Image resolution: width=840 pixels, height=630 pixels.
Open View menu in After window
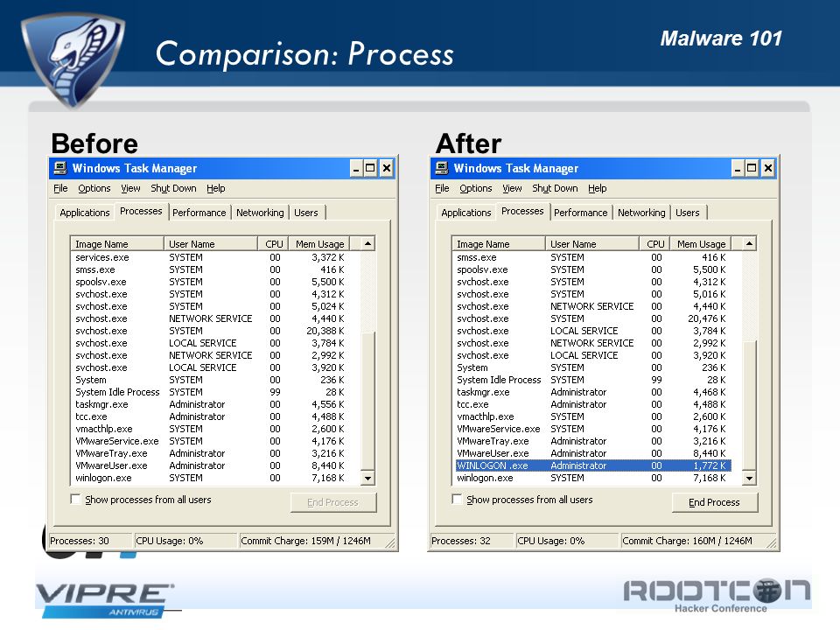click(512, 188)
